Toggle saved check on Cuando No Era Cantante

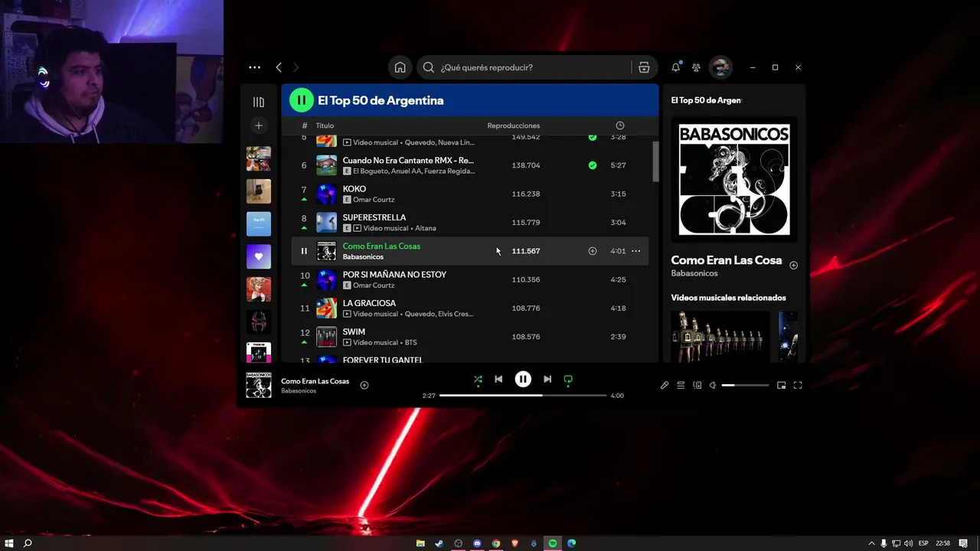point(592,165)
